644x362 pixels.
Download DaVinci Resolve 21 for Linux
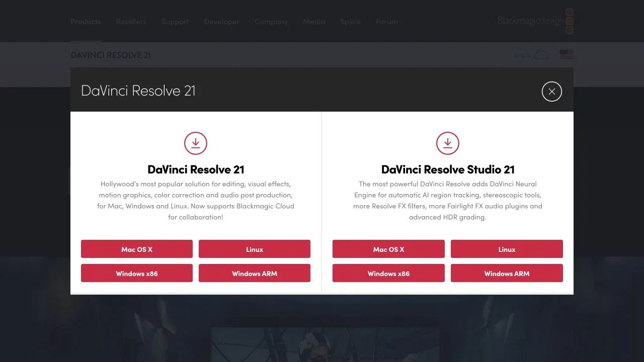point(255,249)
